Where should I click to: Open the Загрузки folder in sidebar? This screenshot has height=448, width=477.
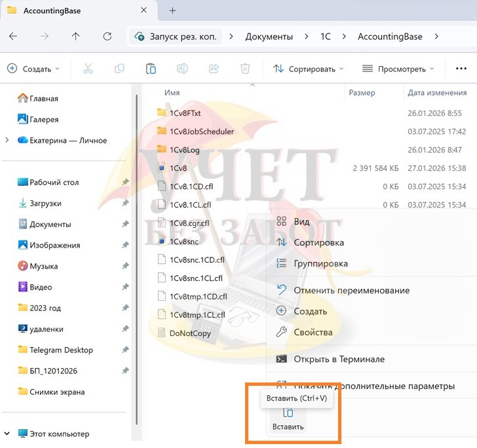click(45, 203)
